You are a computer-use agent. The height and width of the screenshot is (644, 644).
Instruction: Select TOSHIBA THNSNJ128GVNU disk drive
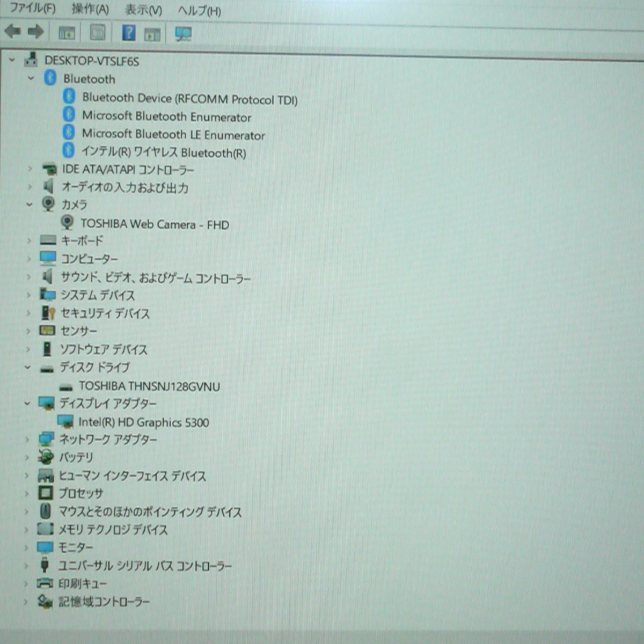pyautogui.click(x=149, y=386)
